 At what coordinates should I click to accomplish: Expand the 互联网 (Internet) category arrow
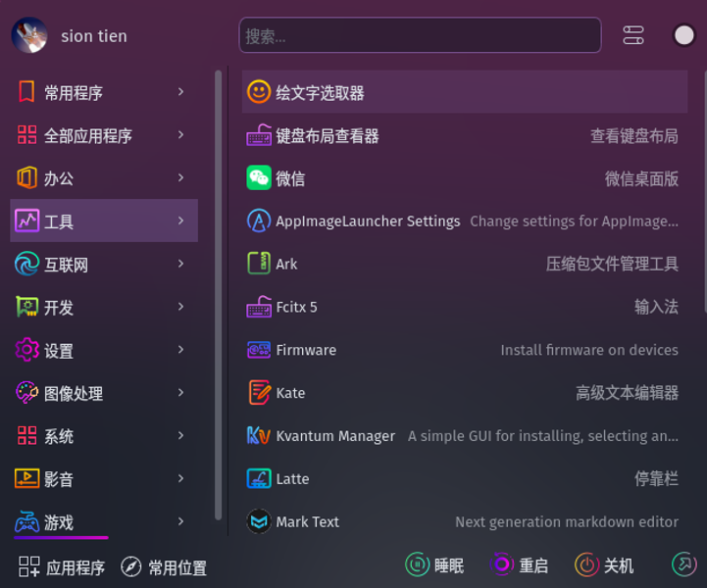coord(181,265)
